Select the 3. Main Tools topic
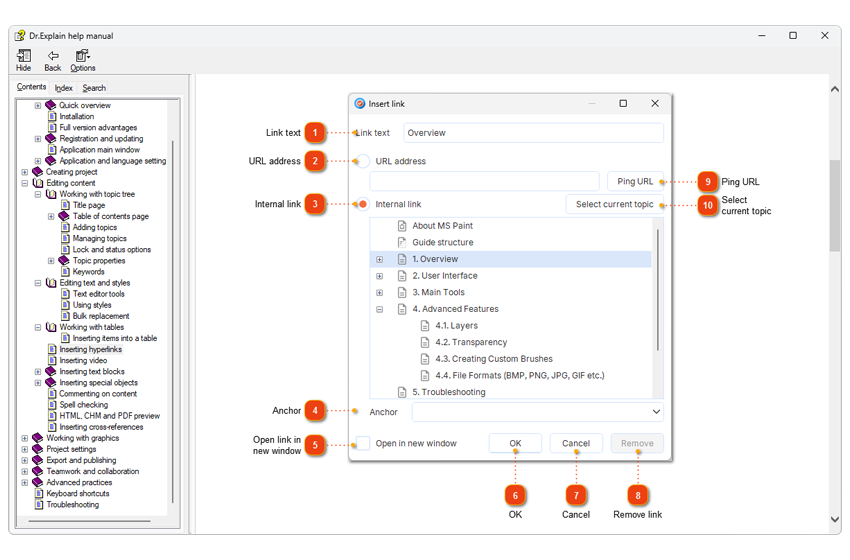This screenshot has height=560, width=850. (438, 292)
